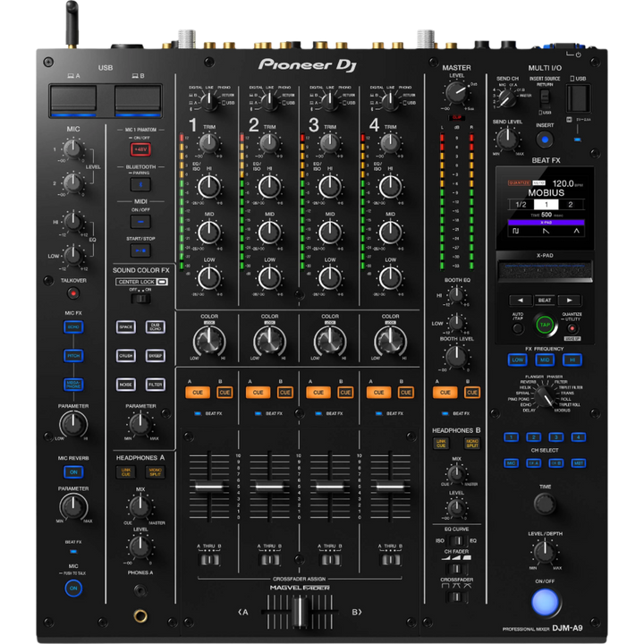The width and height of the screenshot is (644, 644).
Task: Turn channel 3 input selector knob
Action: [330, 101]
